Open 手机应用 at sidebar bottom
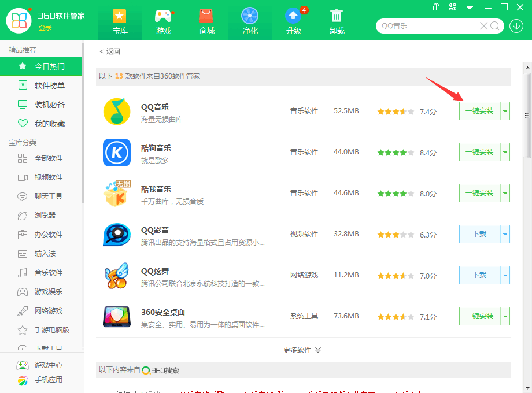 [x=40, y=380]
